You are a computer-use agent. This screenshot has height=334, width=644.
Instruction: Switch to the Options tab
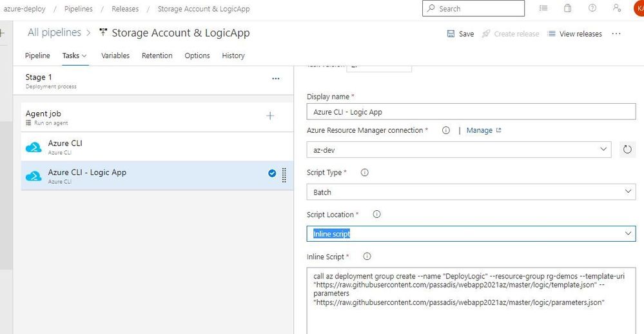tap(197, 55)
